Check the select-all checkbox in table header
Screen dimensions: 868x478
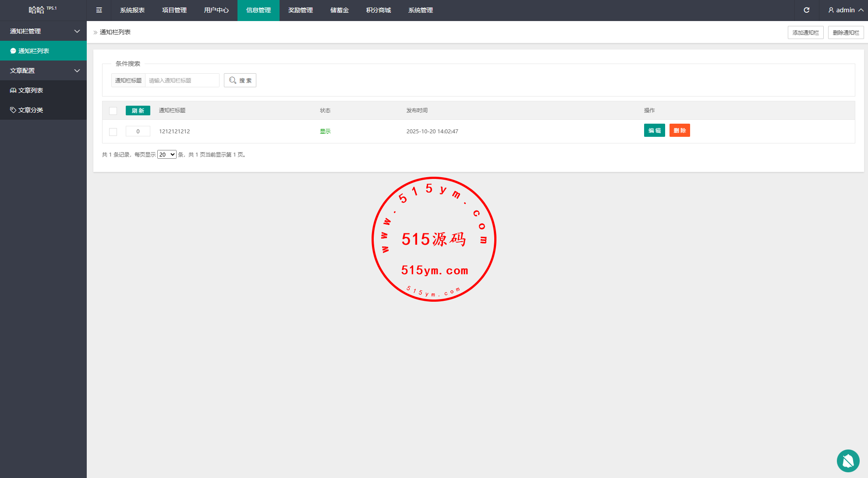click(x=113, y=111)
